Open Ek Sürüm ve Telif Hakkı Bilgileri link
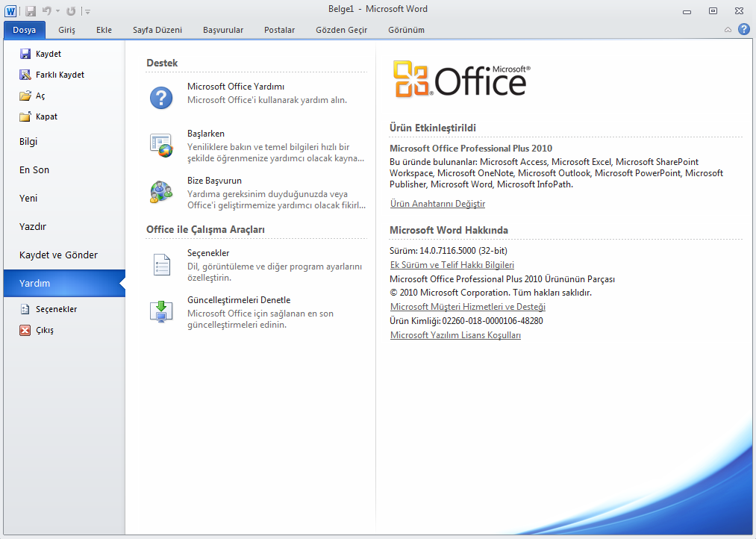Viewport: 756px width, 539px height. pyautogui.click(x=452, y=265)
